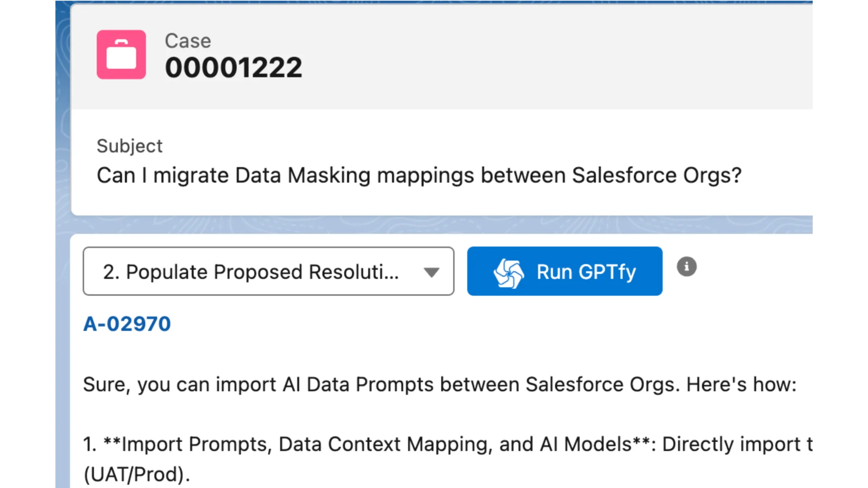The width and height of the screenshot is (868, 488).
Task: Click the blue patterned strip between the cards
Action: click(424, 225)
